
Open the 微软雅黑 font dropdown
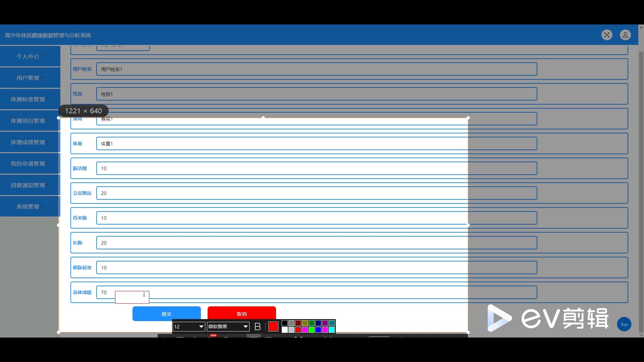point(228,326)
